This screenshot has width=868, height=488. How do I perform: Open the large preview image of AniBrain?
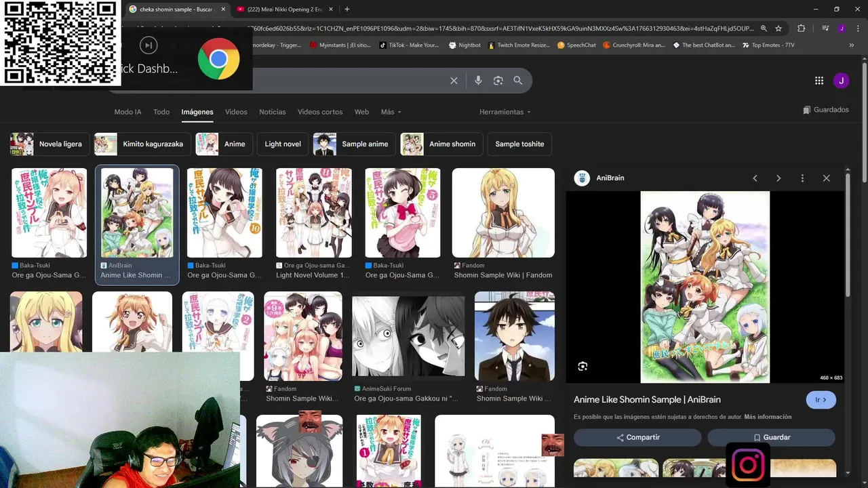tap(705, 287)
